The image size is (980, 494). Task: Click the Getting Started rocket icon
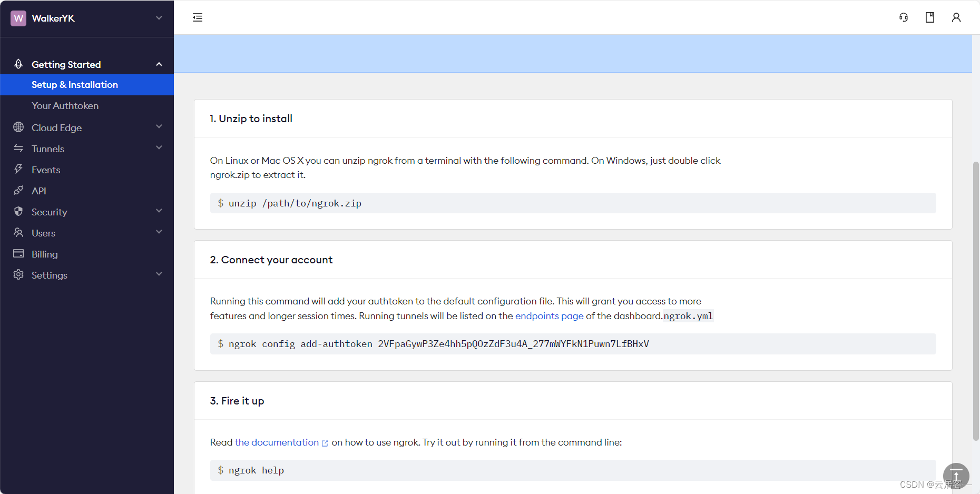(x=18, y=64)
